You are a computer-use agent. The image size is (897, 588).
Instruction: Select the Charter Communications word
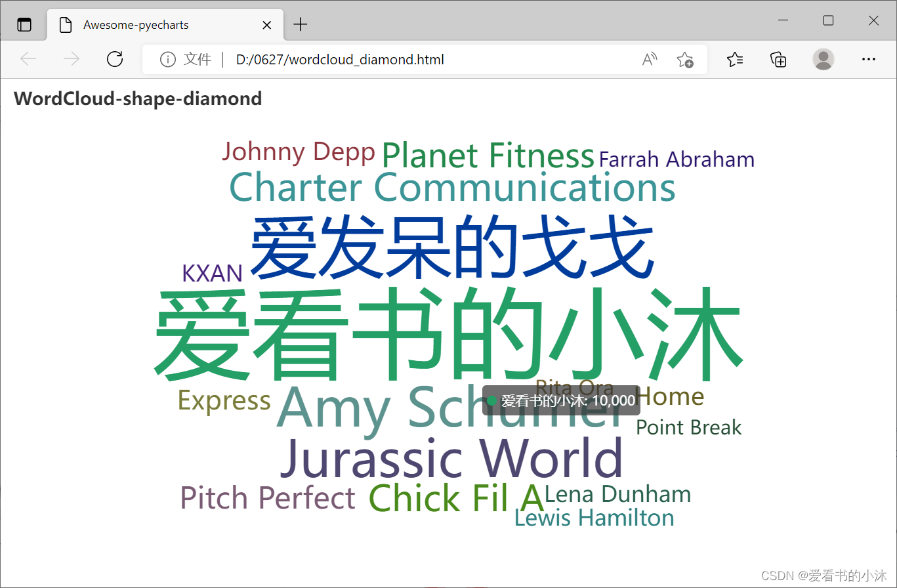point(453,187)
